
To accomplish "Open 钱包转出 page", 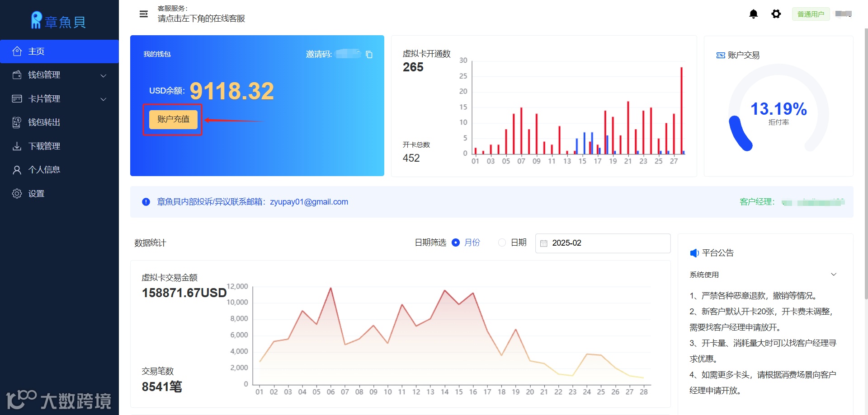I will tap(59, 122).
